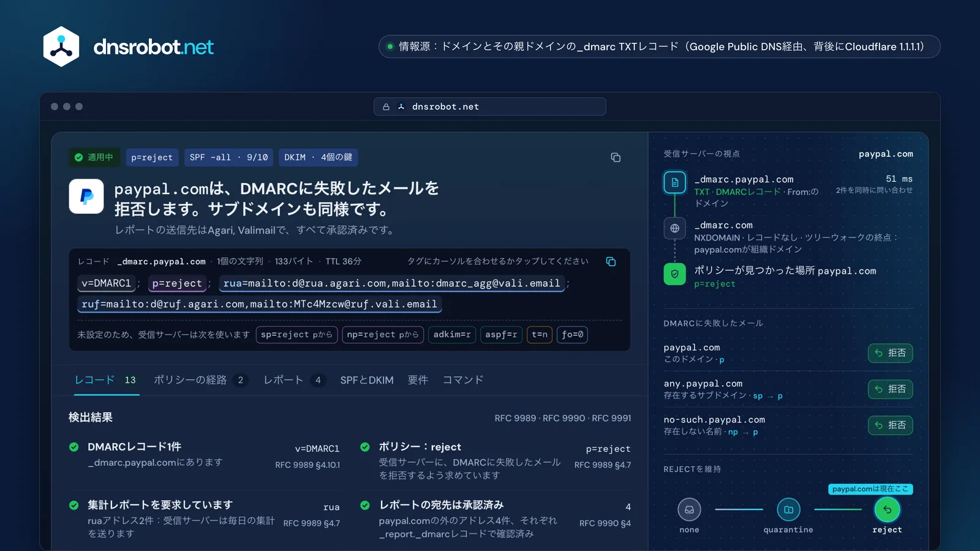Click the dnsrobot.net address bar
The width and height of the screenshot is (980, 551).
pyautogui.click(x=489, y=107)
